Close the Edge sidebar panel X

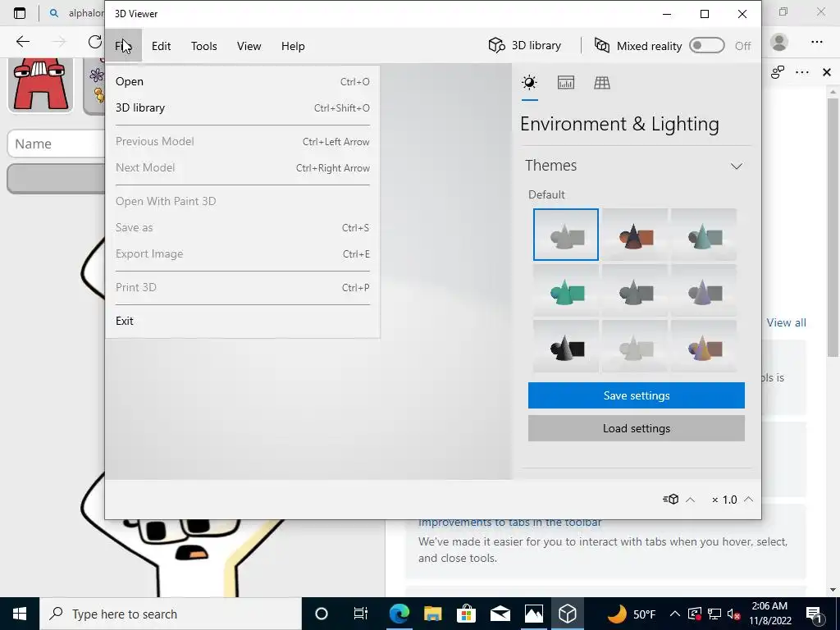coord(827,72)
